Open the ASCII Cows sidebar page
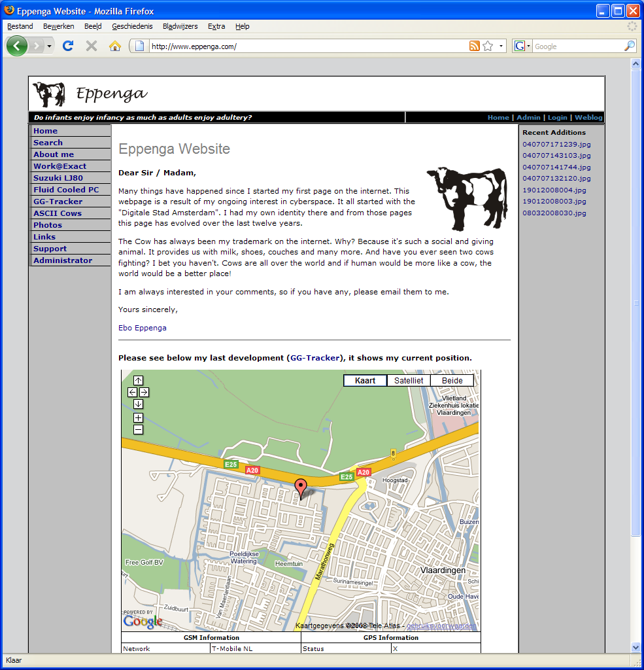 (x=58, y=213)
